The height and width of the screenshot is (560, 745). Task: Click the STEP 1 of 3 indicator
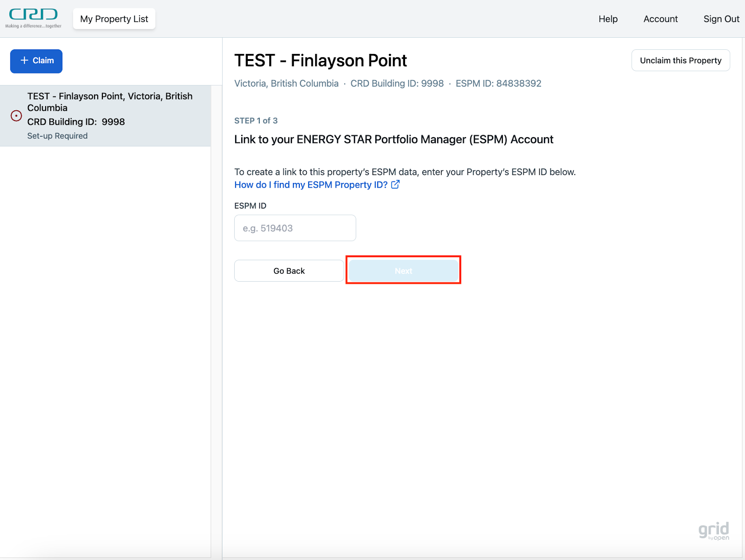(x=256, y=121)
